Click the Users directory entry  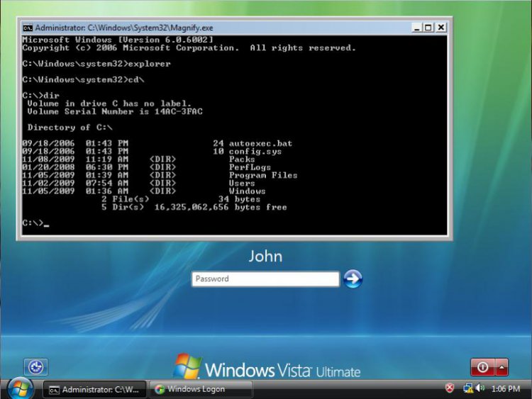coord(242,183)
